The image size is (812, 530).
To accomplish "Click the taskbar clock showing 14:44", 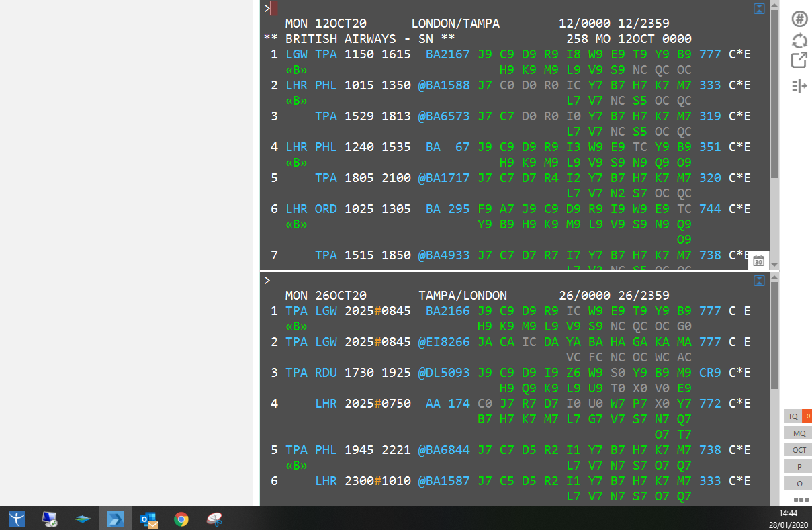I will pyautogui.click(x=788, y=513).
